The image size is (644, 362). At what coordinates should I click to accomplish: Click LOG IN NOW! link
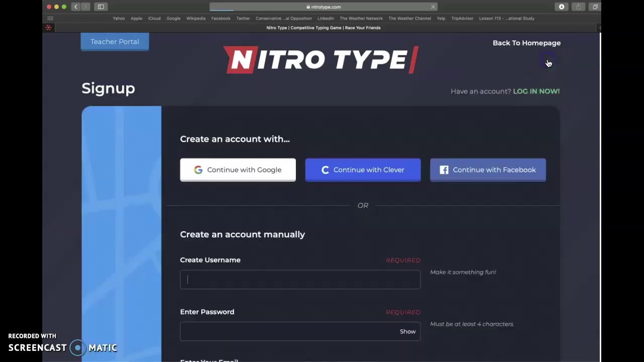[536, 91]
